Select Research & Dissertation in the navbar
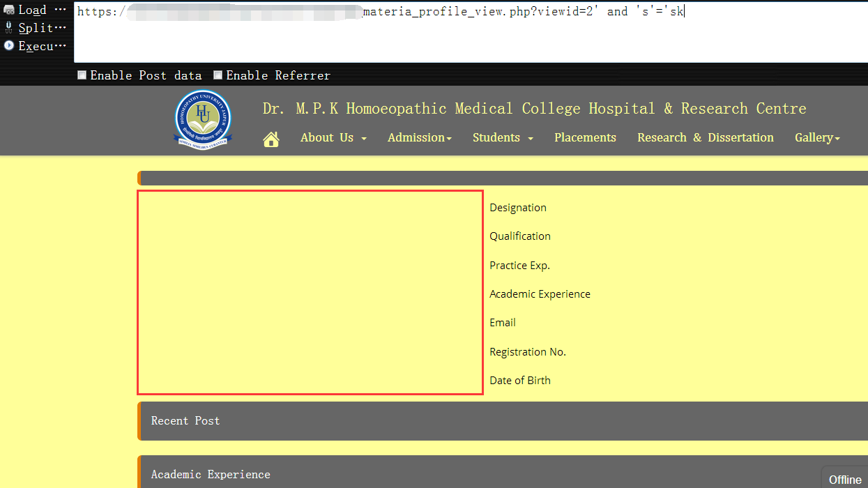 [705, 138]
